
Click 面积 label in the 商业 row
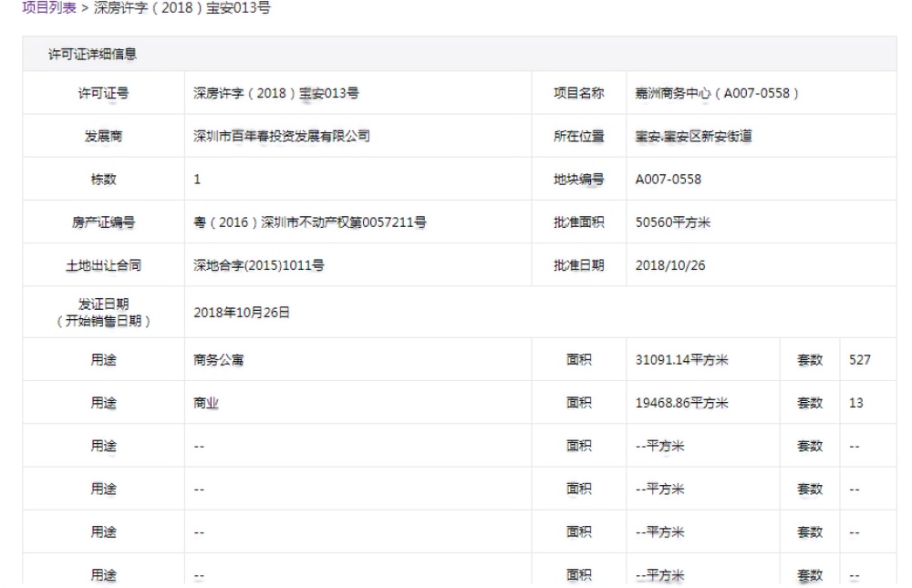pyautogui.click(x=579, y=403)
